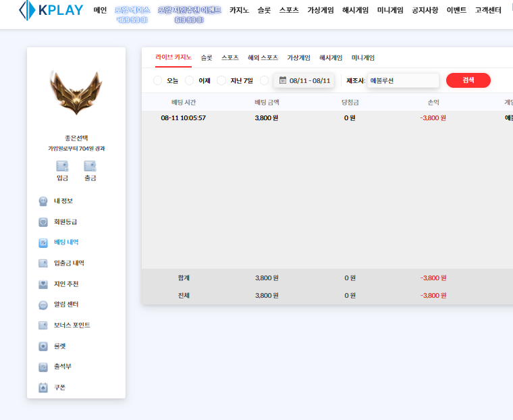Screen dimensions: 513x420
Task: Switch to the 슬롯 history tab
Action: [207, 58]
